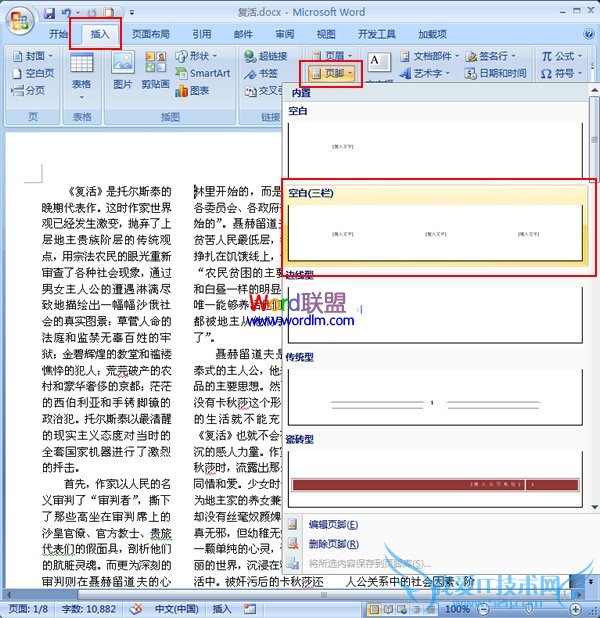The image size is (600, 618).
Task: Expand the undo history dropdown
Action: (77, 13)
